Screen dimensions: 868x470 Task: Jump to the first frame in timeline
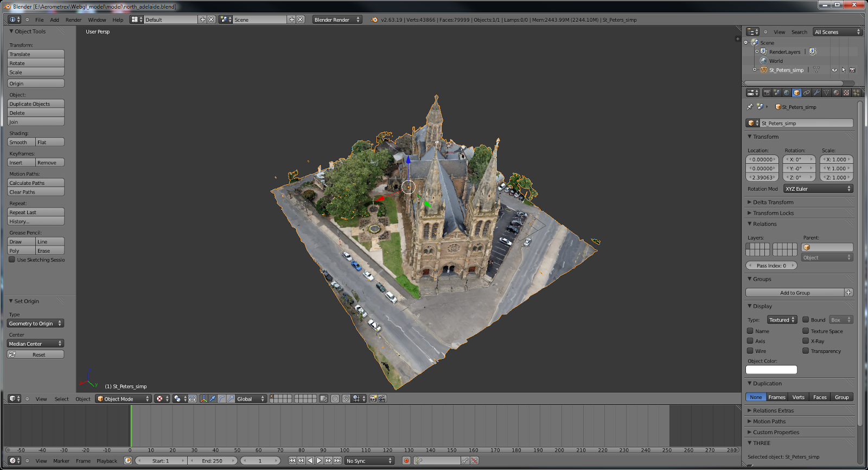click(x=292, y=461)
